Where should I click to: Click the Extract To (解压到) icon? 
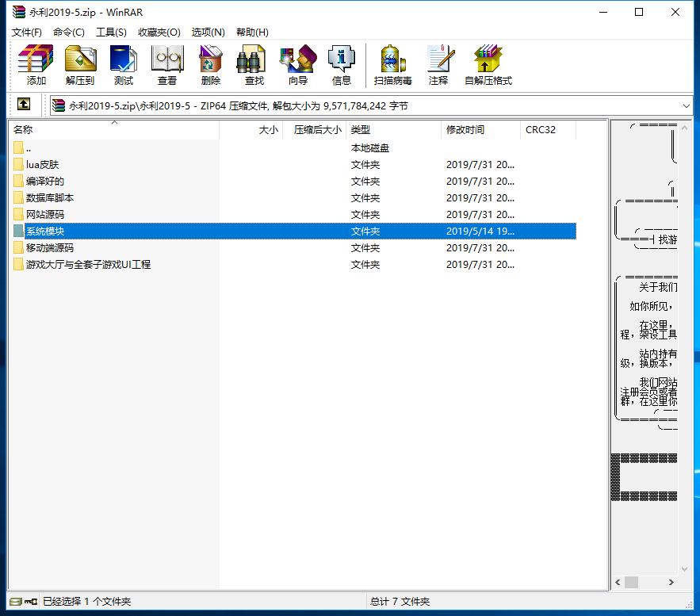[80, 65]
